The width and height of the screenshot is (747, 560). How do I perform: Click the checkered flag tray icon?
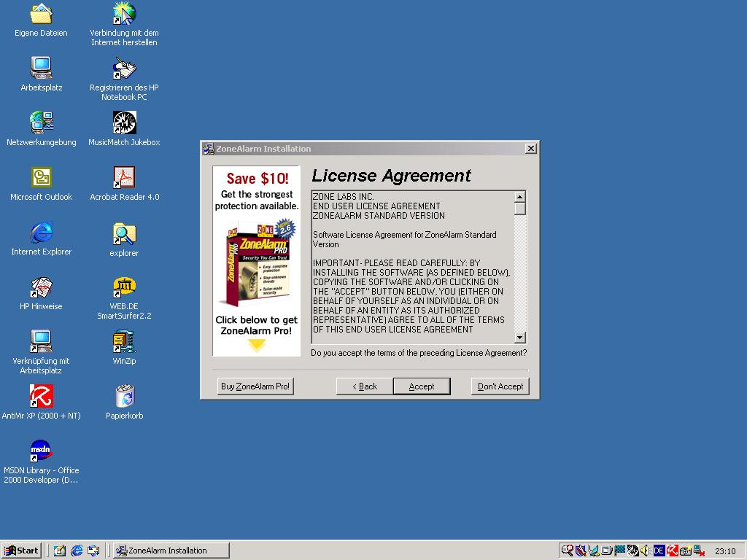[620, 551]
